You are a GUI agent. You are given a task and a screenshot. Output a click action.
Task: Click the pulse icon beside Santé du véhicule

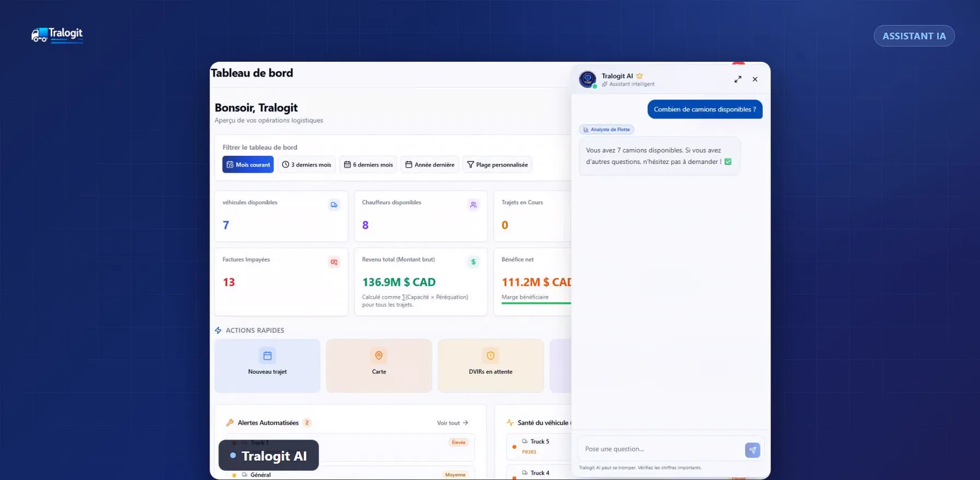click(510, 423)
